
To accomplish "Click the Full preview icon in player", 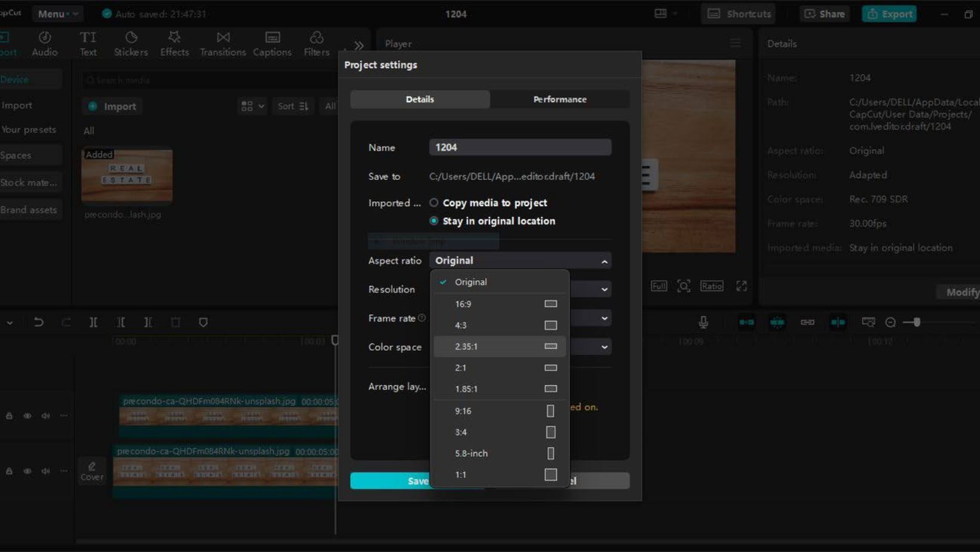I will [x=659, y=286].
